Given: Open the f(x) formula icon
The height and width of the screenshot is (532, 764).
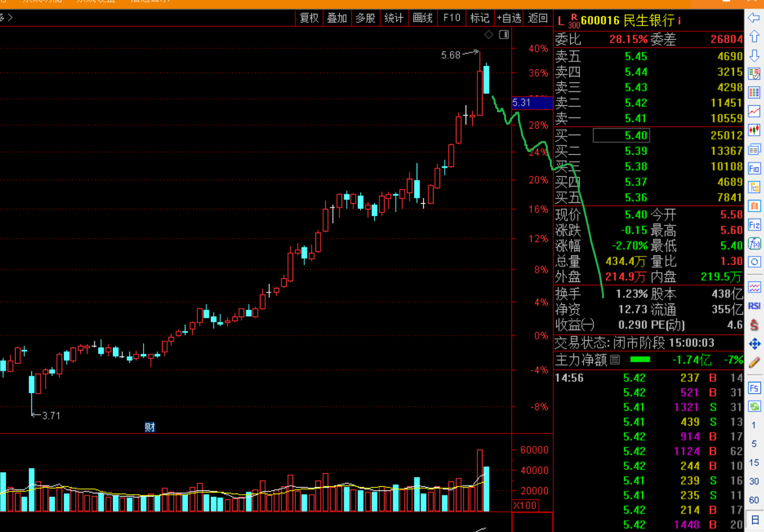Looking at the screenshot, I should (x=754, y=243).
